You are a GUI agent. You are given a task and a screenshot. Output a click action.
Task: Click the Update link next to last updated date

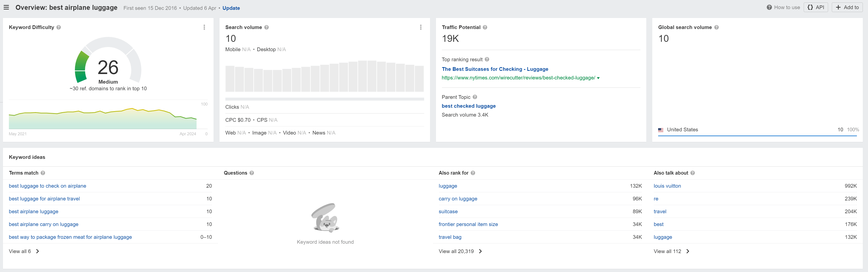tap(231, 8)
